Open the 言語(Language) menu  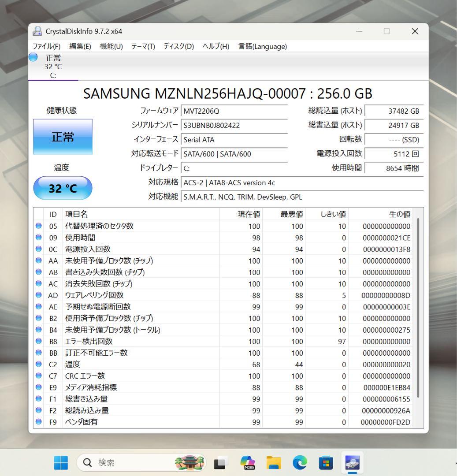262,46
